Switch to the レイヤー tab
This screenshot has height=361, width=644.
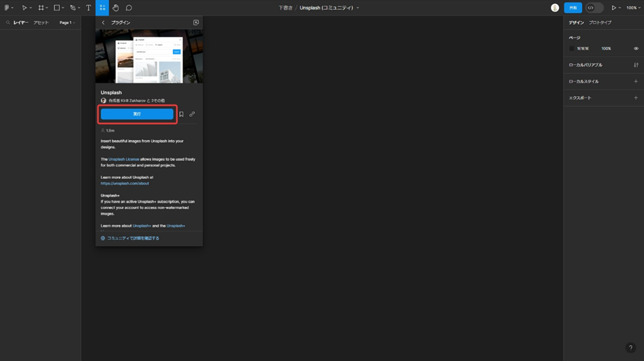tap(20, 23)
